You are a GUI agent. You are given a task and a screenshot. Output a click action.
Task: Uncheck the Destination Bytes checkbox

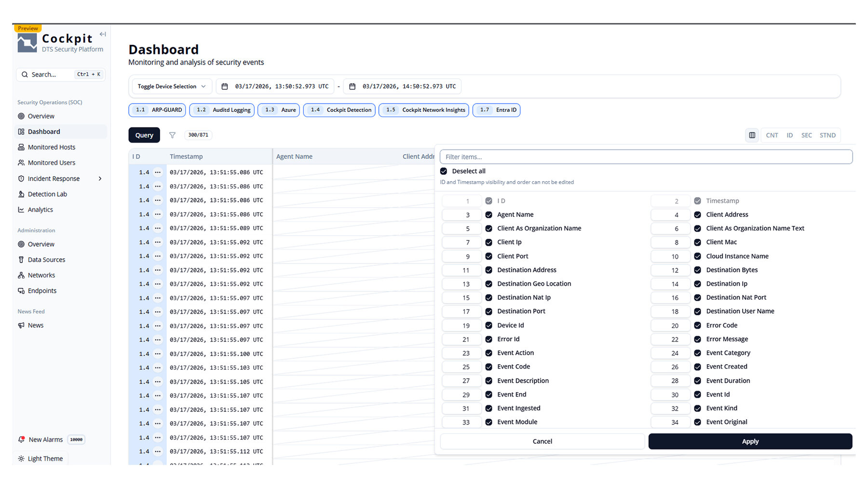[x=697, y=270]
